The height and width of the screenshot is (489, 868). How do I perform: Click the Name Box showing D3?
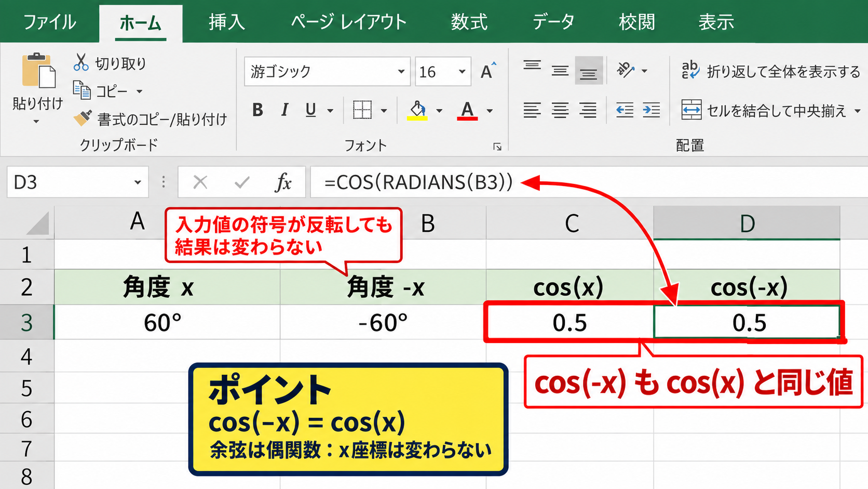coord(78,182)
